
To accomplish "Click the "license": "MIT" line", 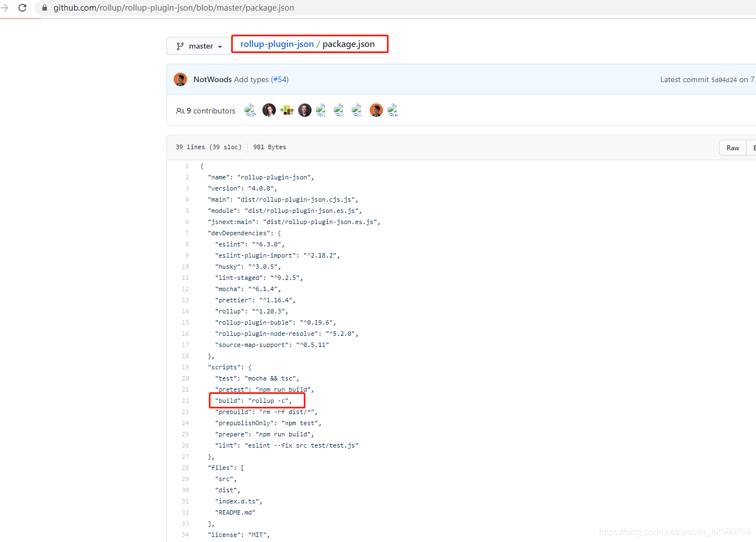I will click(239, 535).
